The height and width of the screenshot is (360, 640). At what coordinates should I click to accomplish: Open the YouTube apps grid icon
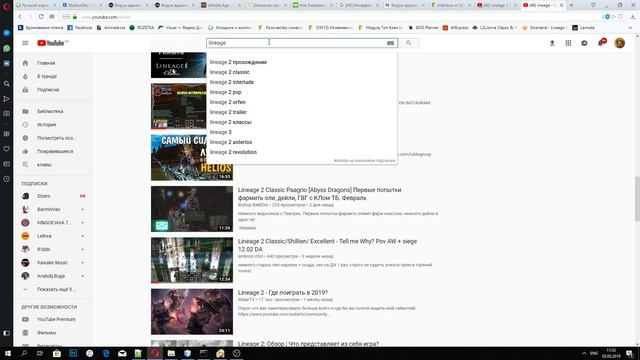tap(568, 43)
